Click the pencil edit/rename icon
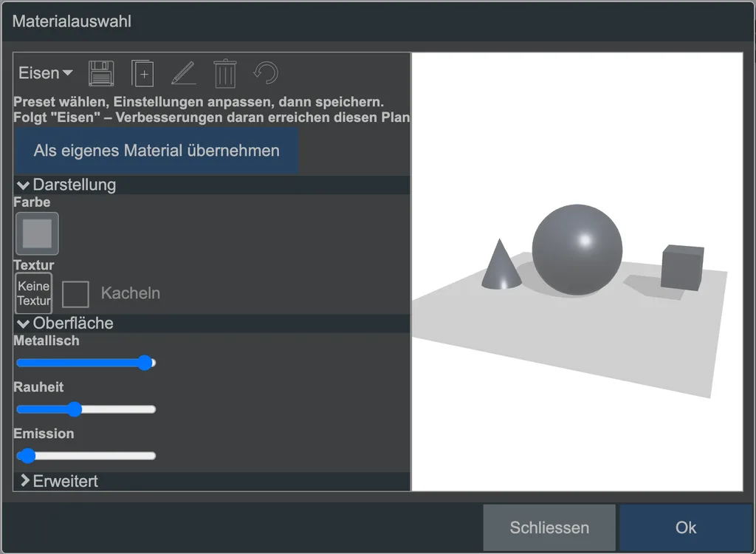756x554 pixels. [184, 73]
